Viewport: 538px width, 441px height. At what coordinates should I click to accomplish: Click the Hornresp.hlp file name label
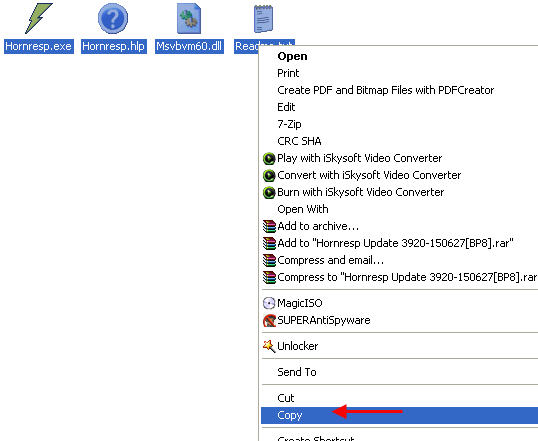click(x=114, y=46)
